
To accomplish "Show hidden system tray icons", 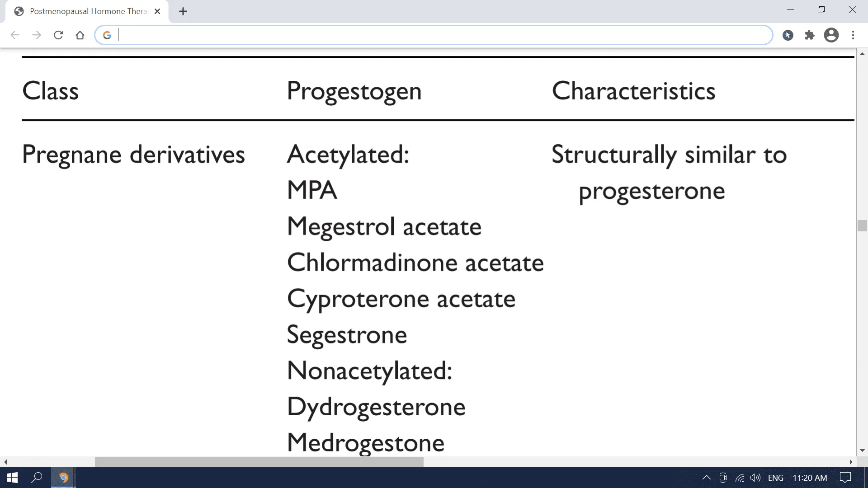I will point(706,478).
